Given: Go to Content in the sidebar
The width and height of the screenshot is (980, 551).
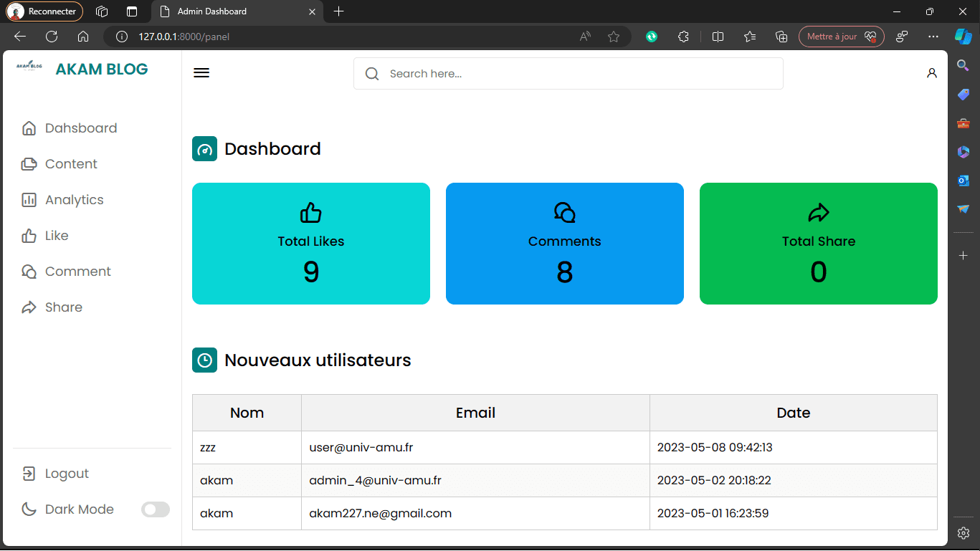Looking at the screenshot, I should pyautogui.click(x=60, y=164).
